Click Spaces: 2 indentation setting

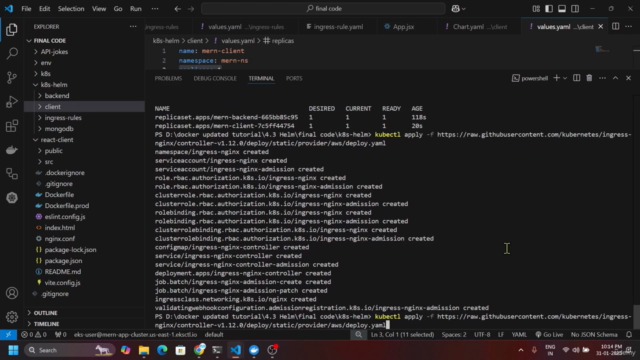pos(454,335)
